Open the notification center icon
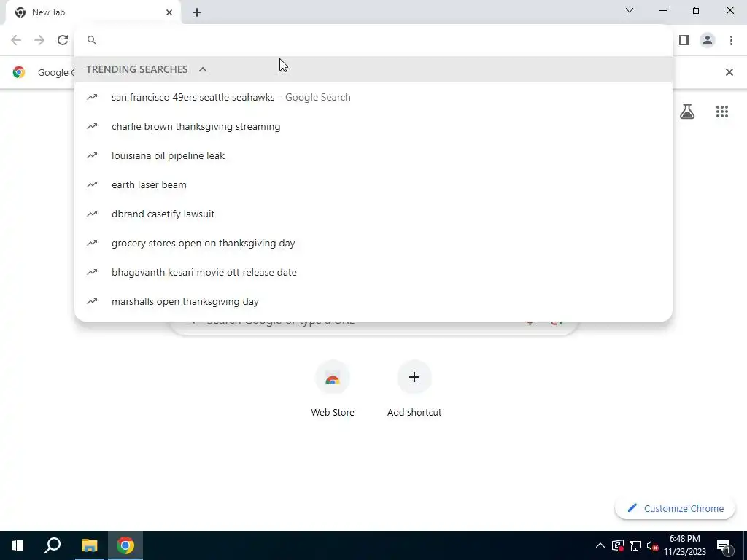Viewport: 747px width, 560px height. point(724,545)
